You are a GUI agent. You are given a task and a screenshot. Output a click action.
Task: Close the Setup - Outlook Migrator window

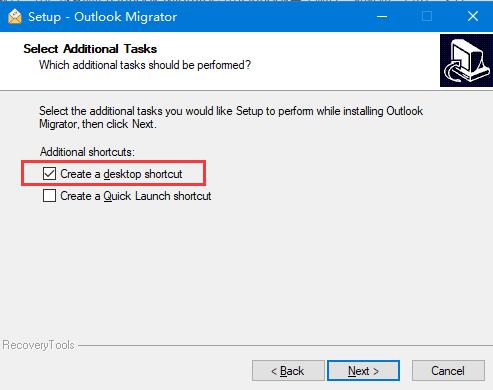click(473, 16)
